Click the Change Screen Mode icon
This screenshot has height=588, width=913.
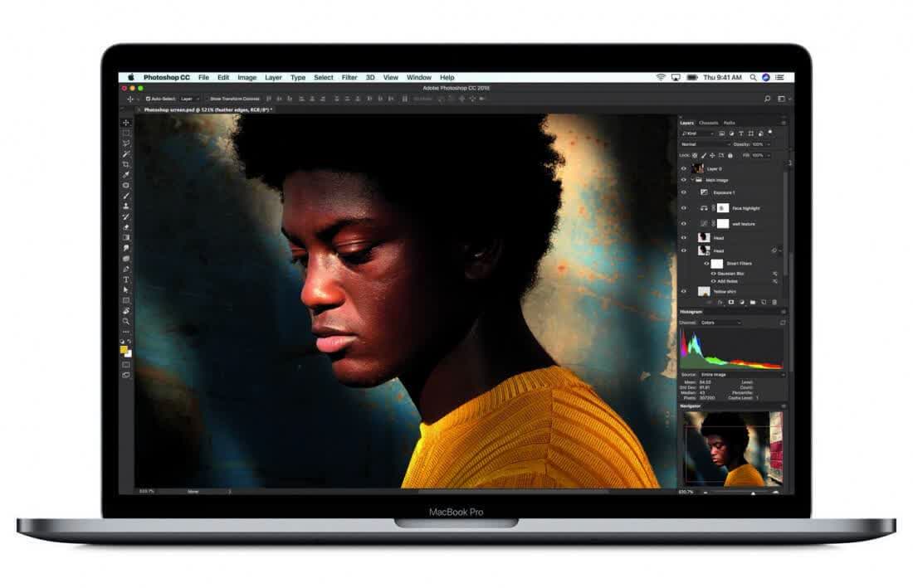click(126, 376)
